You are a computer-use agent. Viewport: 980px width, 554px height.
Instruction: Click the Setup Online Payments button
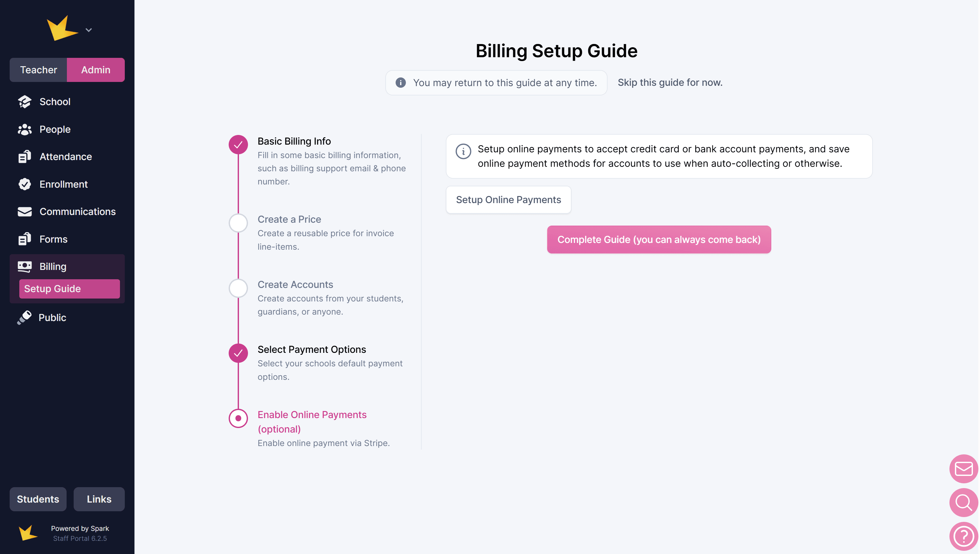[508, 200]
